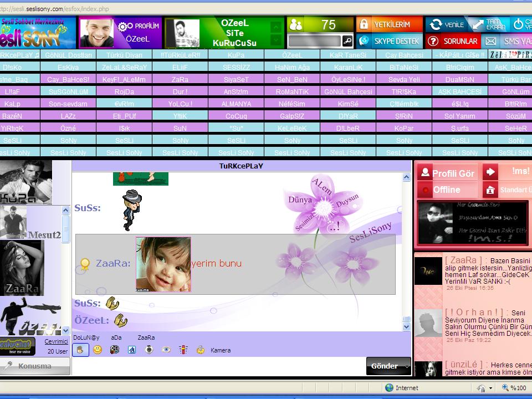
Task: Click the raise hand icon in chat toolbar
Action: (x=80, y=350)
